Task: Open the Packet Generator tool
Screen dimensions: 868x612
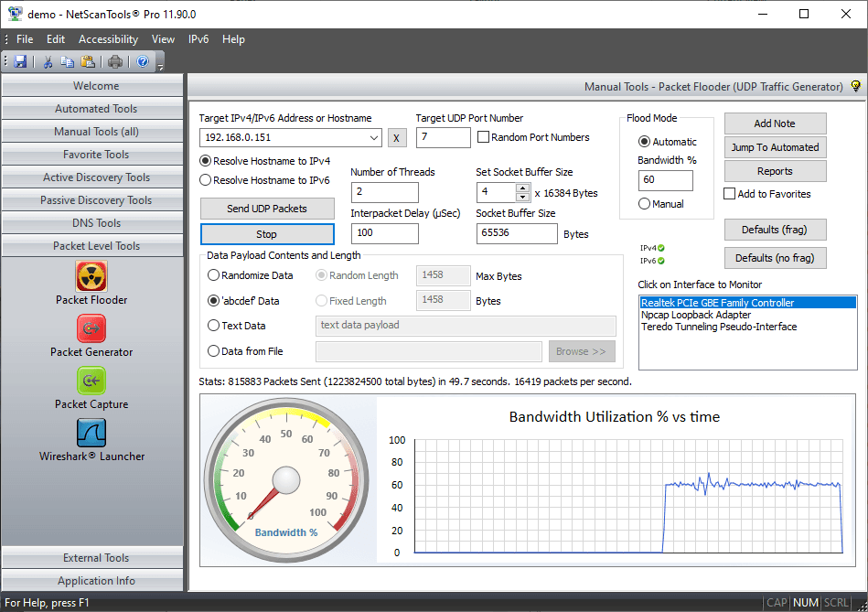Action: pos(91,329)
